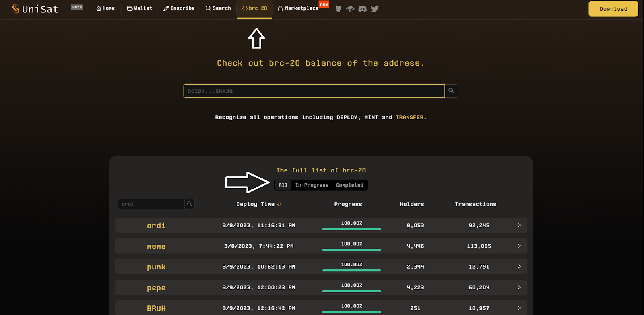Click the punk progress bar
The width and height of the screenshot is (644, 315).
coord(351,271)
